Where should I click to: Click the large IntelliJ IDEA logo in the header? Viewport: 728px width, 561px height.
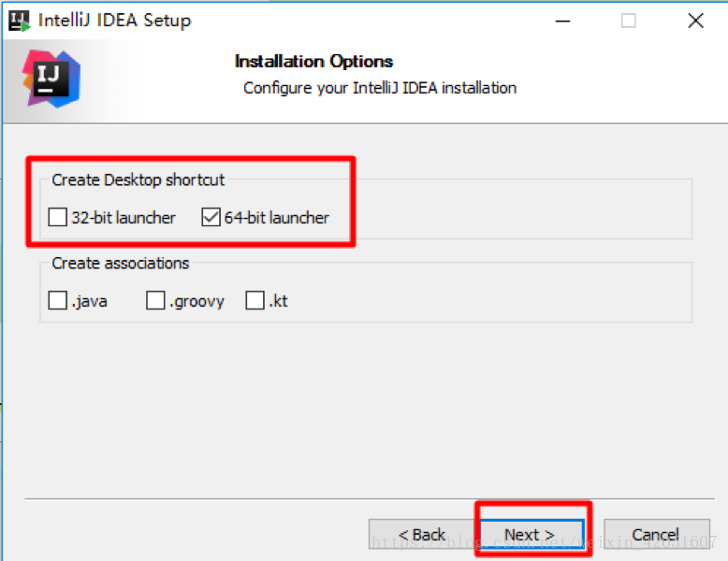[51, 79]
